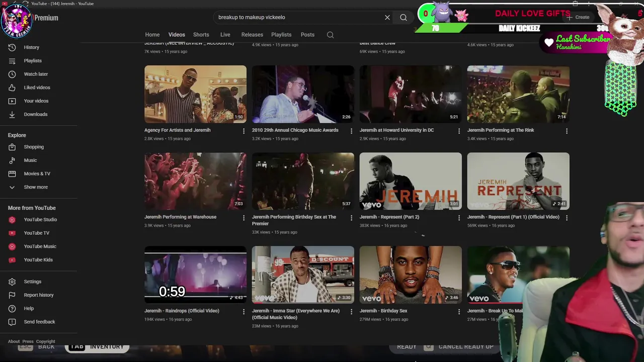Open Your videos in the sidebar

coord(36,101)
